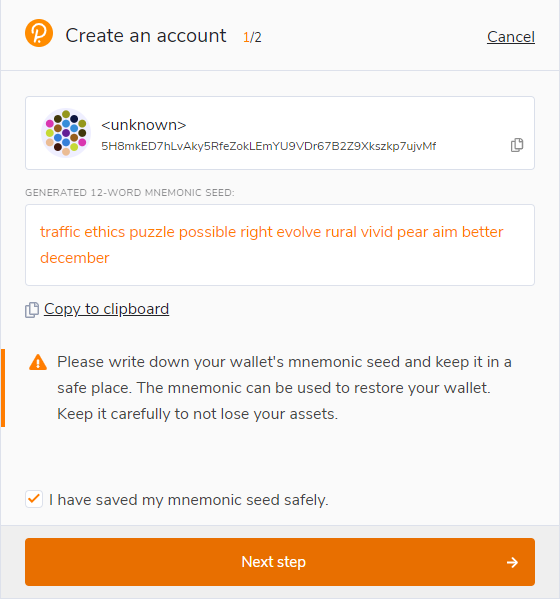Viewport: 560px width, 599px height.
Task: Click the Create an account heading
Action: [146, 36]
